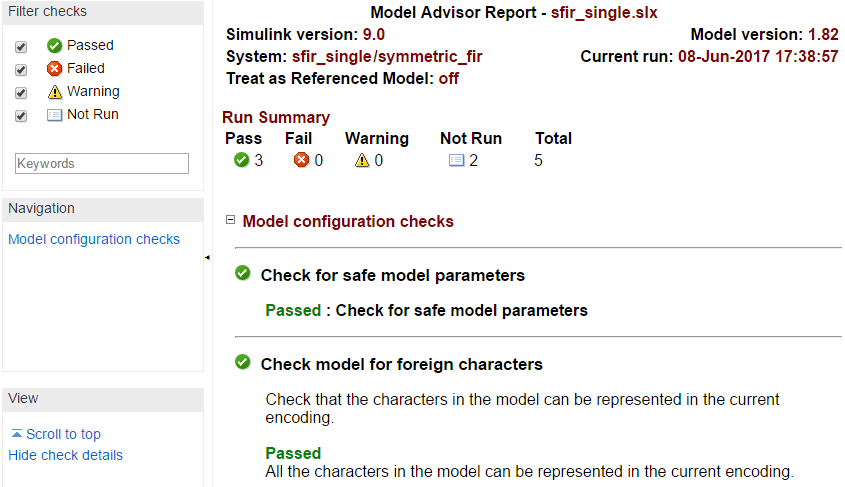This screenshot has height=487, width=845.
Task: Click the Check model for foreign characters heading
Action: (x=401, y=364)
